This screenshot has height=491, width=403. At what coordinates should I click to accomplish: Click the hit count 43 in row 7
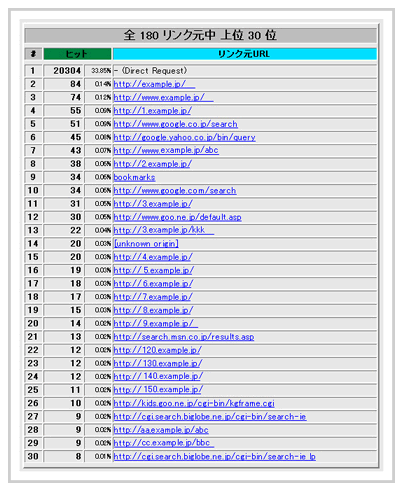(75, 151)
